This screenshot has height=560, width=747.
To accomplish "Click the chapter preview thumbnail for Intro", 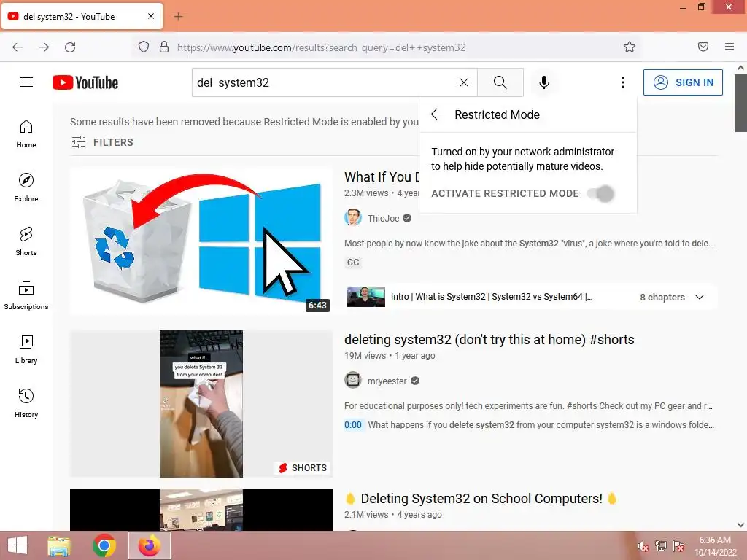I will click(x=366, y=297).
